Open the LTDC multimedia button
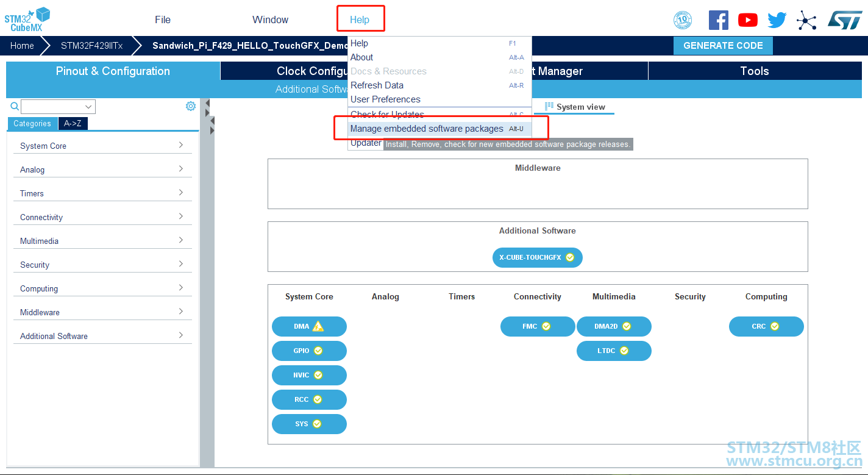Screen dimensions: 868x475 tap(614, 351)
